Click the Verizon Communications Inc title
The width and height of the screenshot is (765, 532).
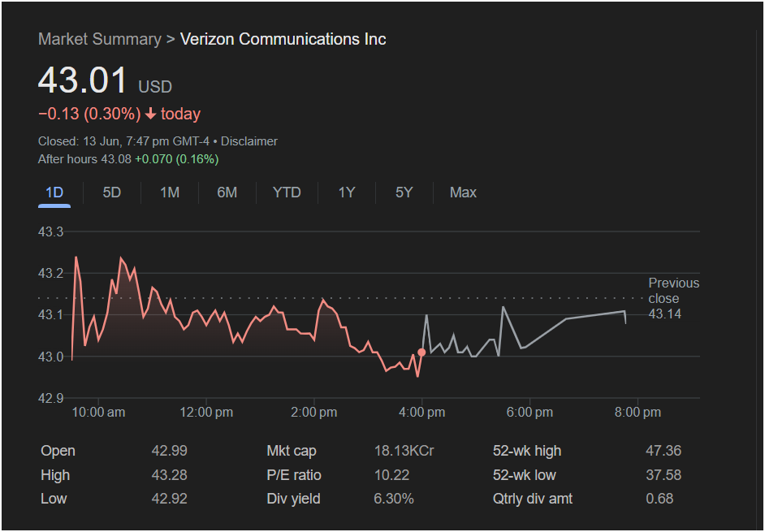283,39
